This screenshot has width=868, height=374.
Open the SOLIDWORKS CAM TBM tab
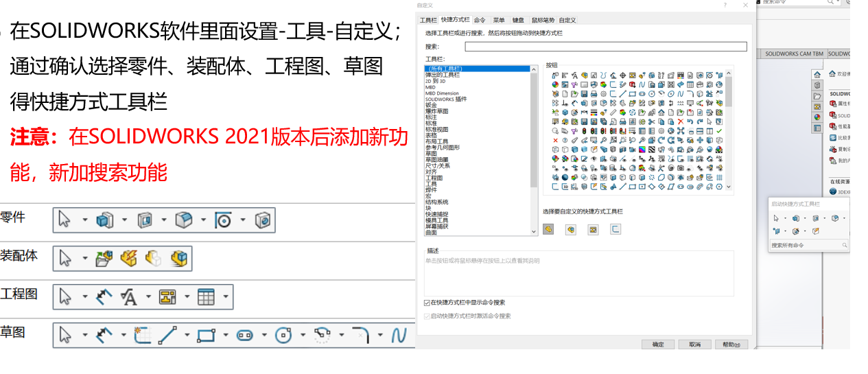click(794, 54)
